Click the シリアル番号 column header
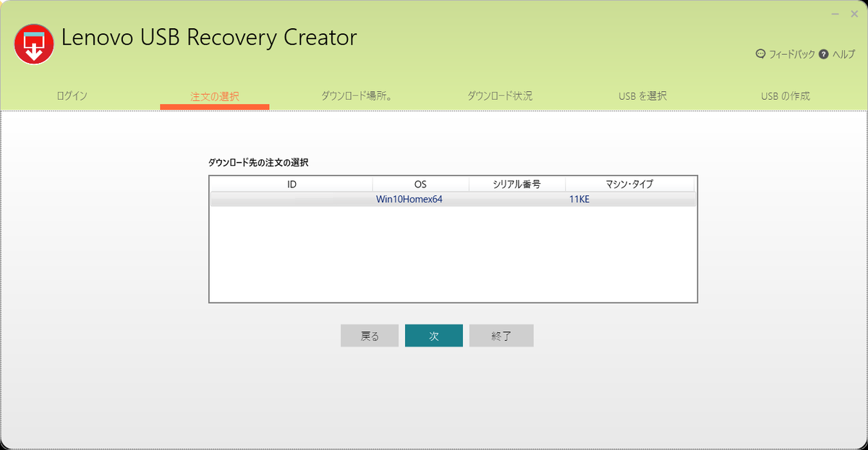This screenshot has height=450, width=868. pos(518,184)
